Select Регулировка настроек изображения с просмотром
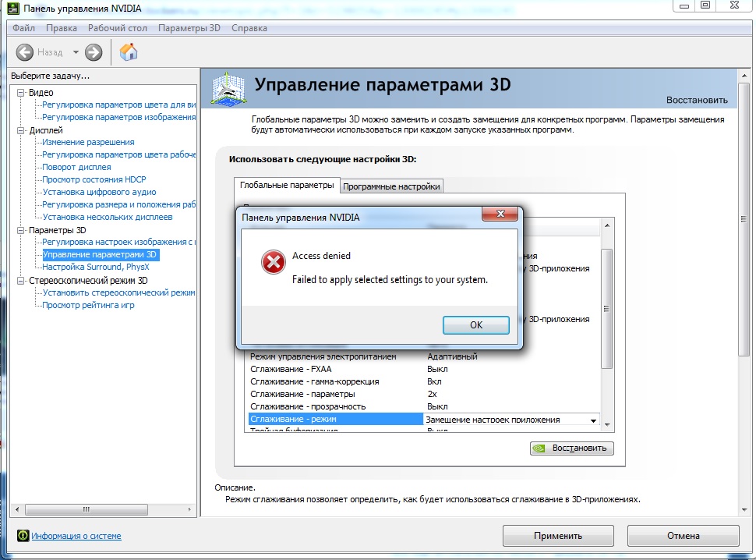 tap(118, 242)
